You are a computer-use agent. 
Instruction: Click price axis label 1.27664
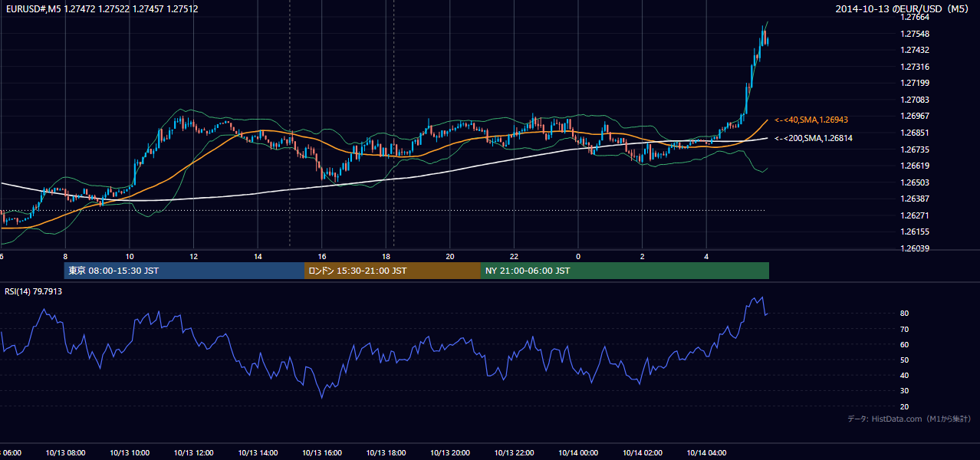tap(916, 18)
